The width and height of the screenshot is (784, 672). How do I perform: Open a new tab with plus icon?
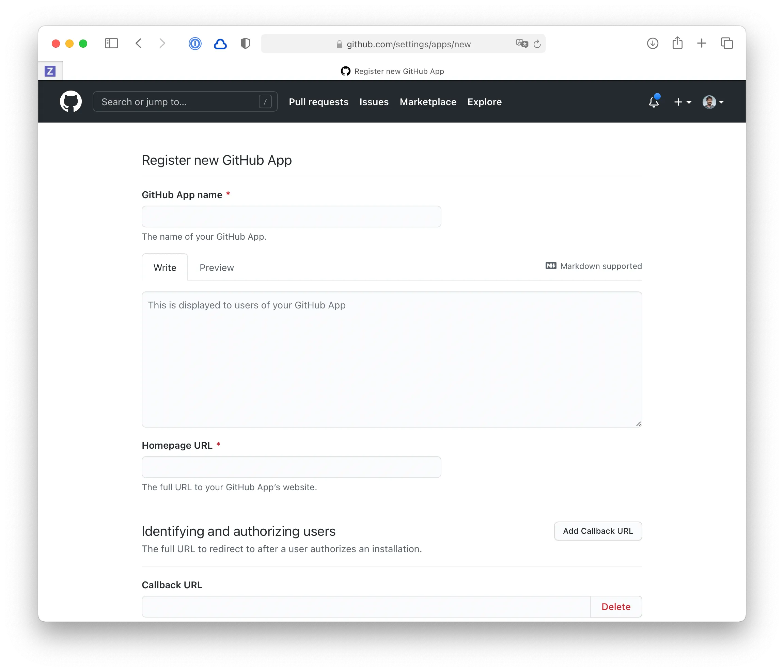tap(702, 44)
